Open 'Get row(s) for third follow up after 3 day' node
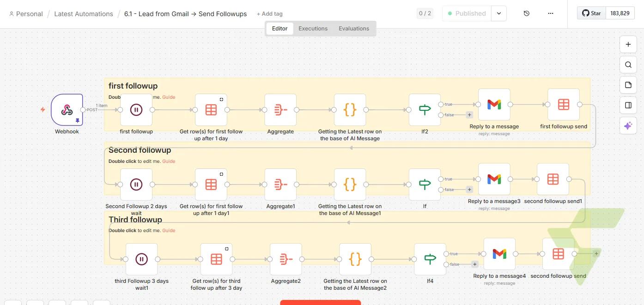 217,259
